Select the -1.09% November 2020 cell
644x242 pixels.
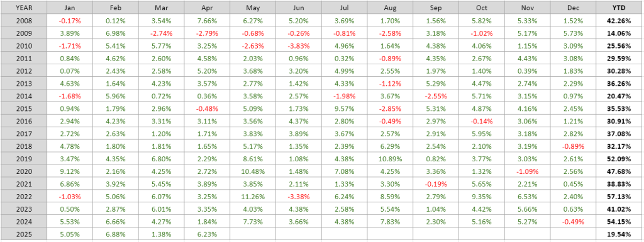pos(527,171)
